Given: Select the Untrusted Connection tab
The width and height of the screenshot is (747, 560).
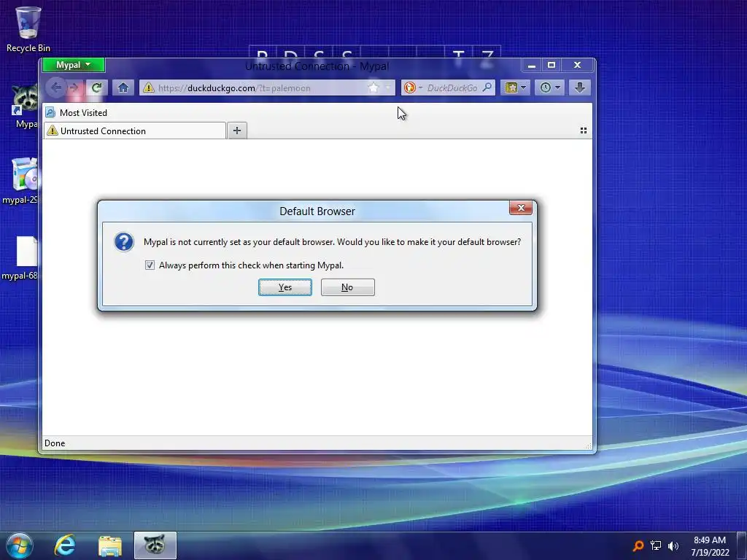Looking at the screenshot, I should point(135,131).
